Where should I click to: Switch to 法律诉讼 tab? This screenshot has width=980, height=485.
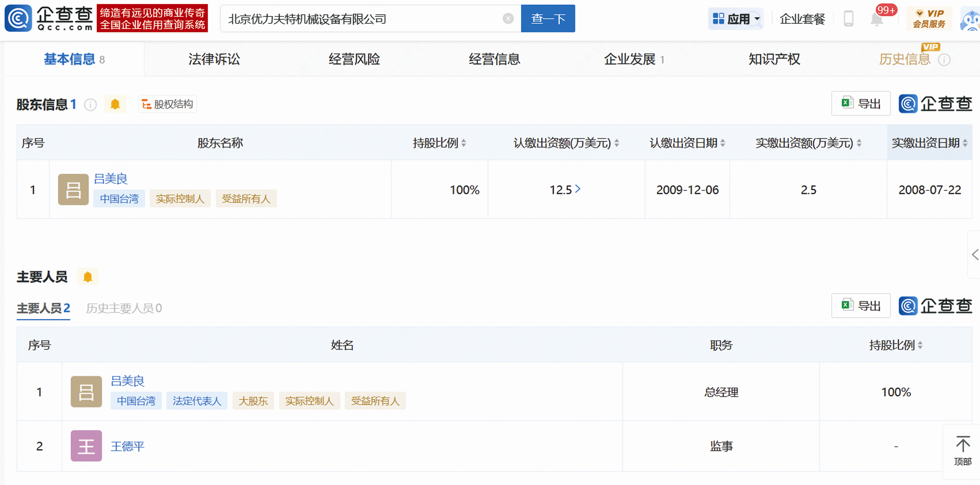pyautogui.click(x=214, y=59)
